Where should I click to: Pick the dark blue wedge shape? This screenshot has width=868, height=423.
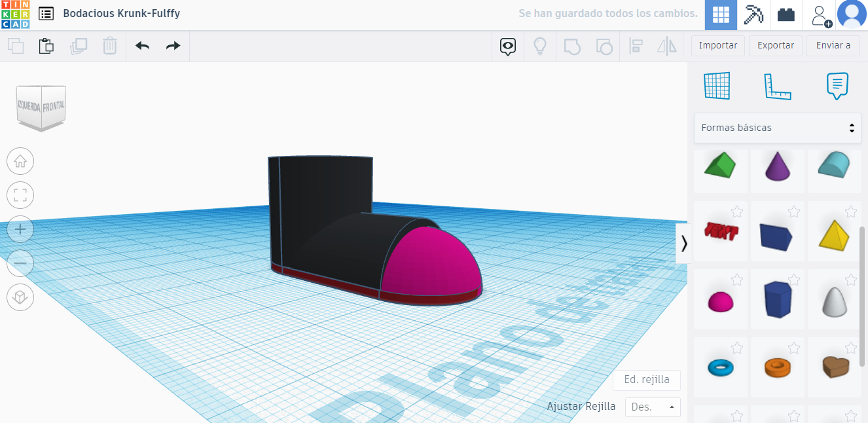[x=777, y=236]
